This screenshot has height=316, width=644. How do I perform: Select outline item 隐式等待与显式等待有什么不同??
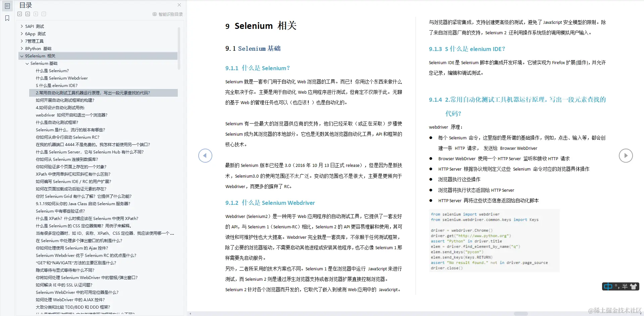click(x=65, y=270)
